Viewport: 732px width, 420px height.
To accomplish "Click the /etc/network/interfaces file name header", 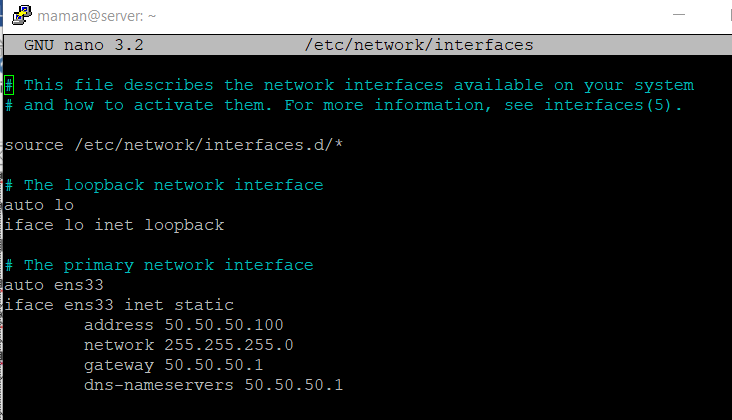I will point(419,45).
